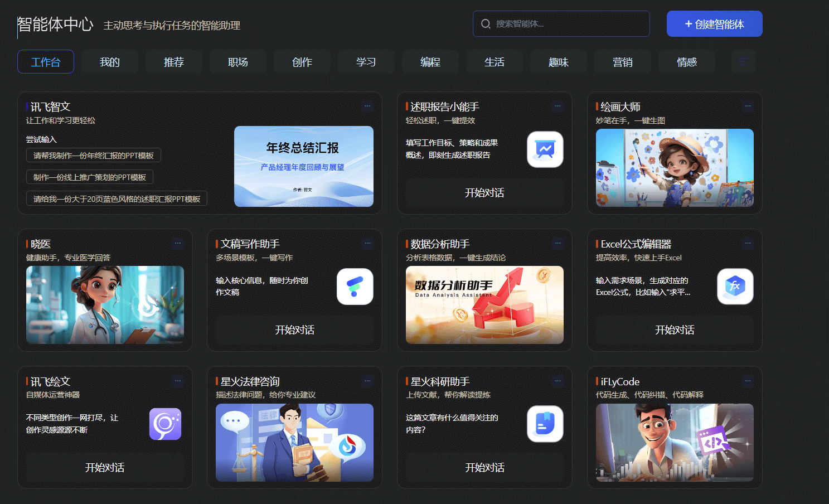Click the 星火法律咨询 card title
Viewport: 829px width, 504px height.
point(250,381)
